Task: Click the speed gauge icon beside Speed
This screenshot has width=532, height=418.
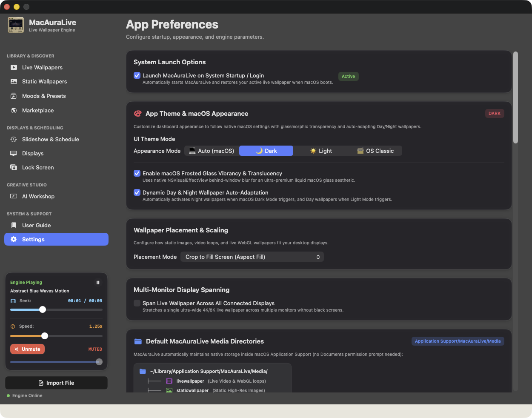Action: click(x=13, y=326)
